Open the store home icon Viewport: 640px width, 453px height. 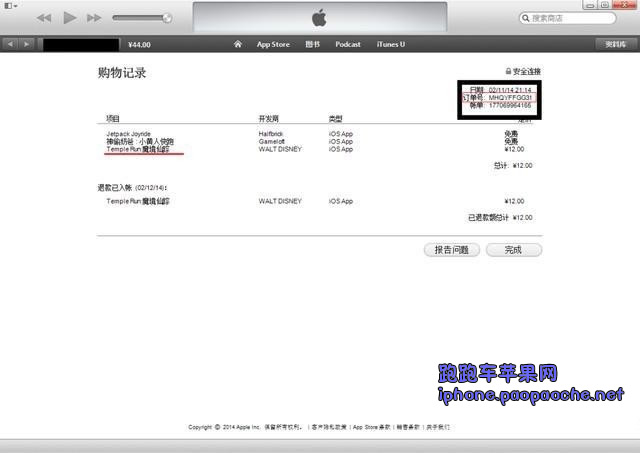click(238, 44)
